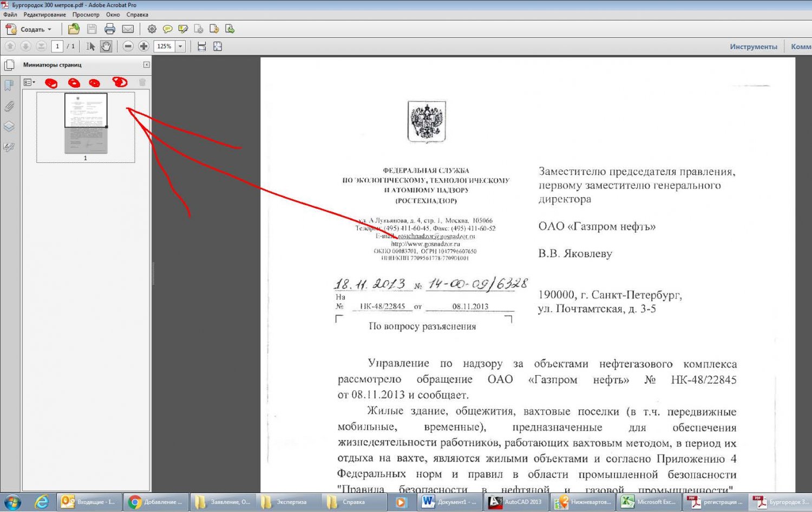Click the Open file folder icon
The image size is (812, 512).
(x=74, y=29)
